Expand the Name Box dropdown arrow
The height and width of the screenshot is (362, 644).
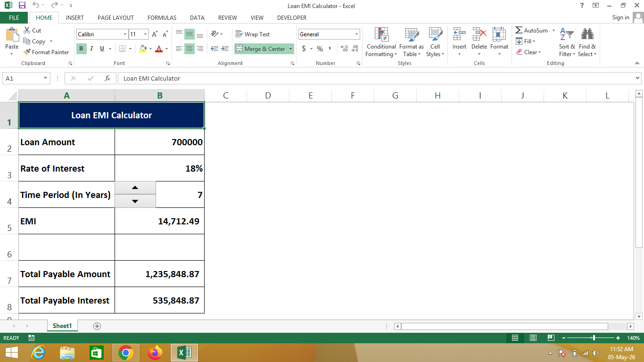point(46,78)
